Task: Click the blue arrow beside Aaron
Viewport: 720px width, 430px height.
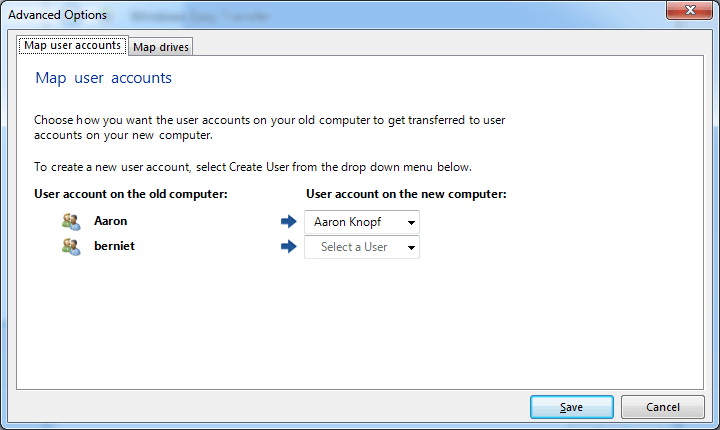Action: click(290, 222)
